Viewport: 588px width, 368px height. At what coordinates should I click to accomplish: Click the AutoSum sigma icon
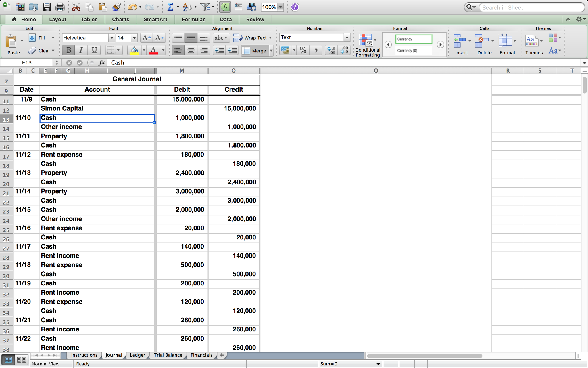coord(170,7)
